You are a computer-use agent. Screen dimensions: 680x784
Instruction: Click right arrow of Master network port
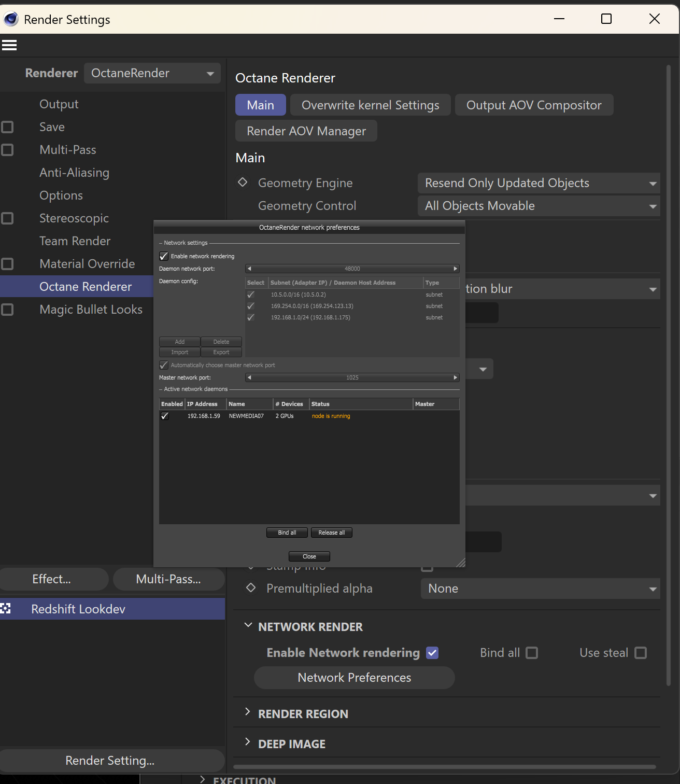[456, 377]
